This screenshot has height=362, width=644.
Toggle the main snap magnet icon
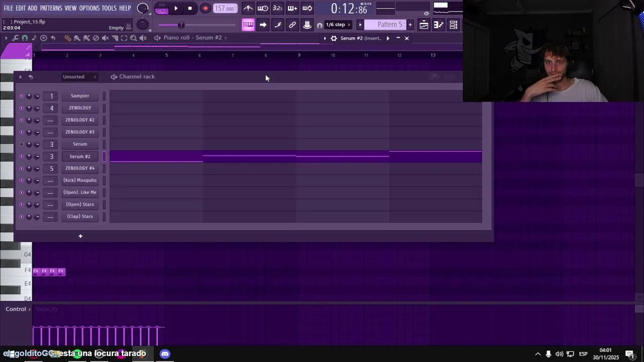tap(319, 25)
